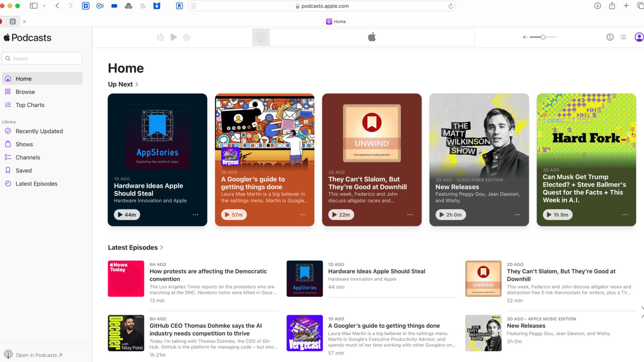Open the Decoder episode thumbnail
644x362 pixels.
coord(126,333)
